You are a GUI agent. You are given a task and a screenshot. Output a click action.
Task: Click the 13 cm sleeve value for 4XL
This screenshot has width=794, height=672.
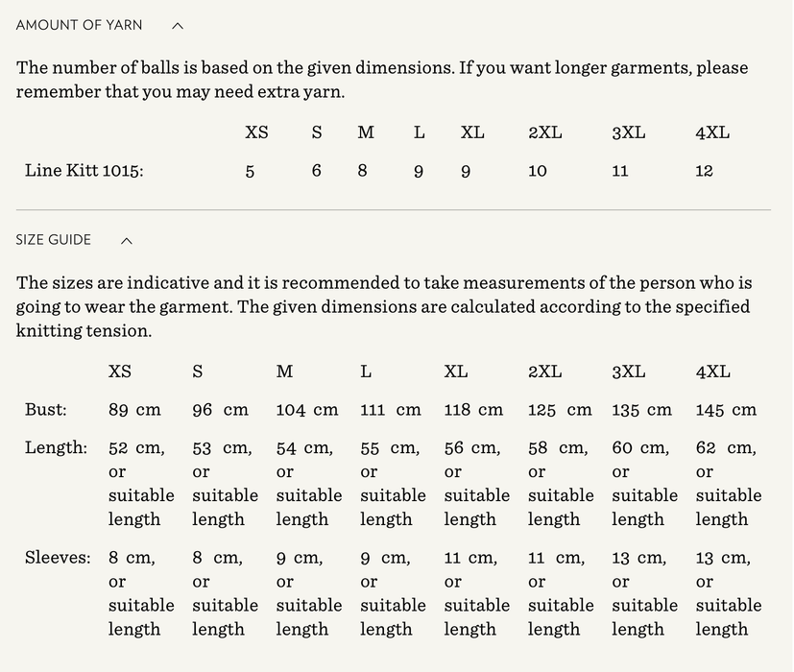(725, 558)
